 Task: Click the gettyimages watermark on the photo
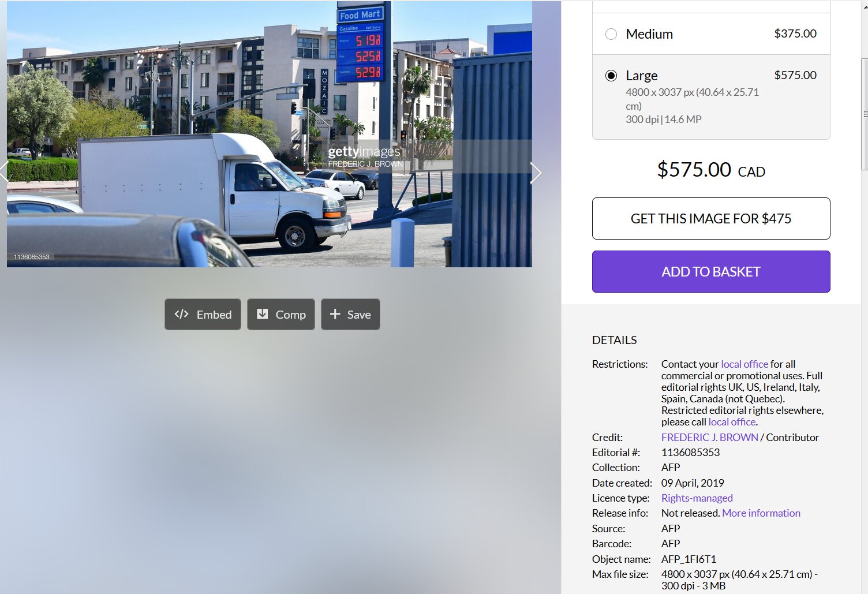[364, 152]
